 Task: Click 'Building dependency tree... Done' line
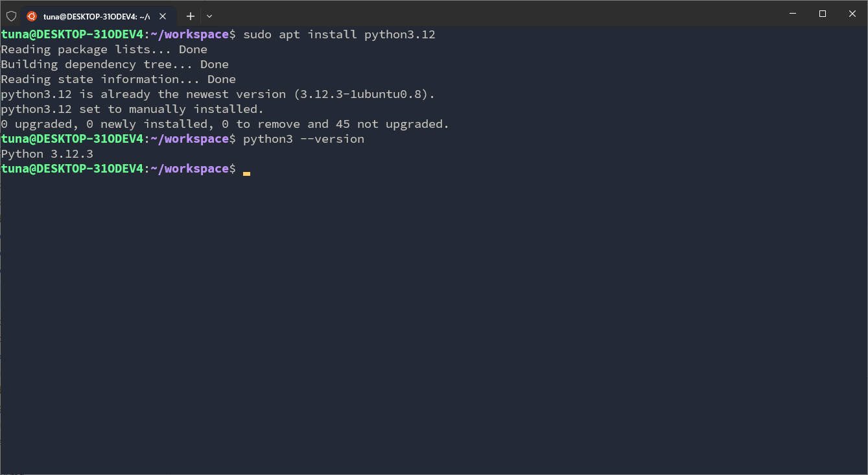click(x=115, y=64)
